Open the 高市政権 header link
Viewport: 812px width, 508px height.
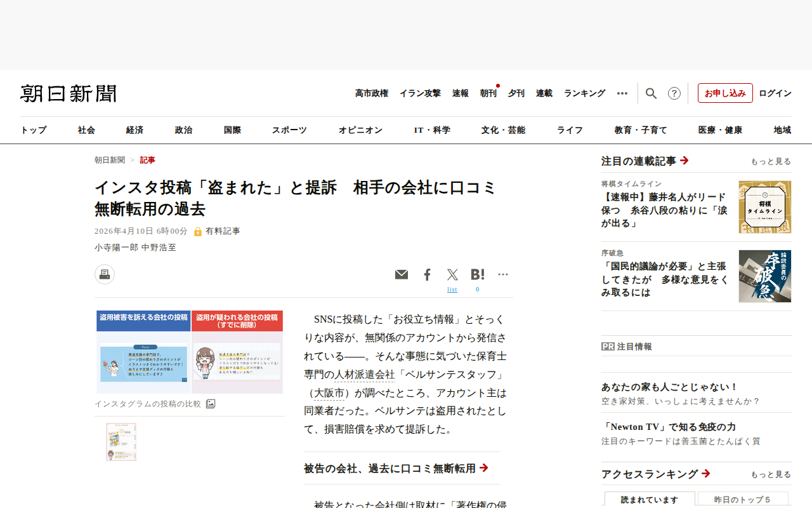[372, 93]
